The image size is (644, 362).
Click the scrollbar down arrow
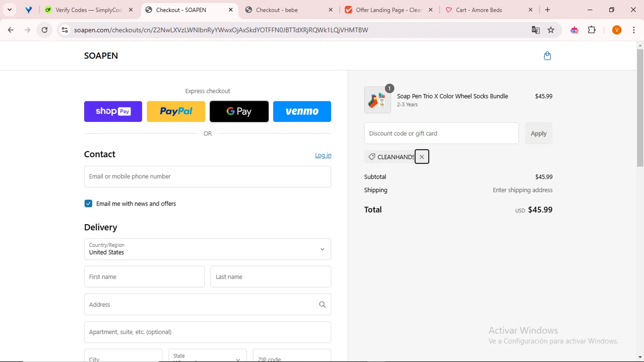pyautogui.click(x=640, y=357)
